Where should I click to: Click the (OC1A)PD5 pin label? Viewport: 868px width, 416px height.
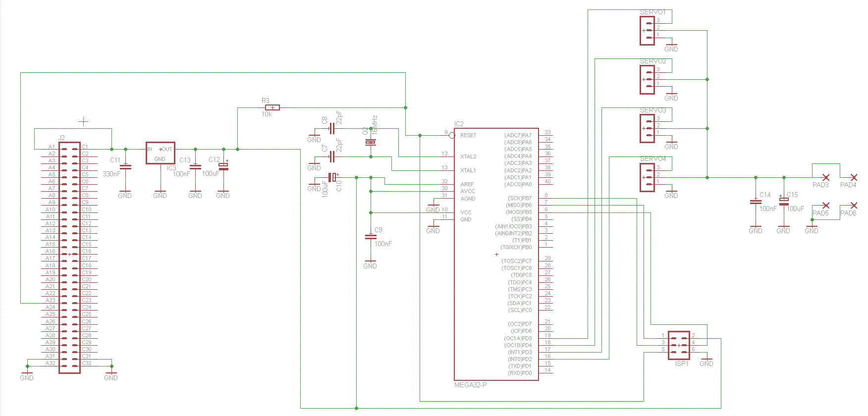(518, 338)
